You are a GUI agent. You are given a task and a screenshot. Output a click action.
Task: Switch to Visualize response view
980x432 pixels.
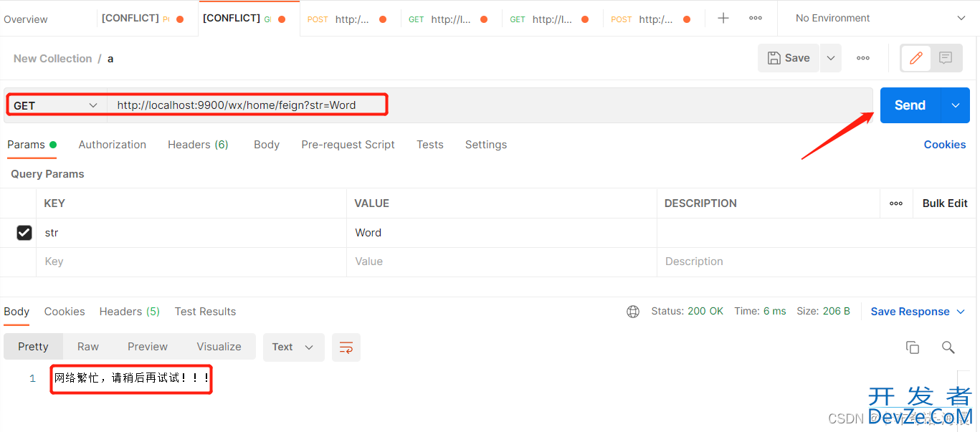[x=219, y=347]
